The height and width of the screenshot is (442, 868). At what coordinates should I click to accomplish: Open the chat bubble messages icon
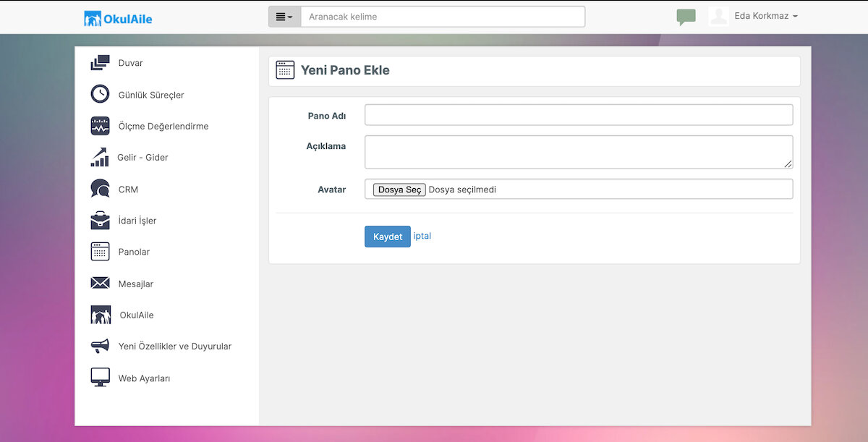[x=686, y=17]
